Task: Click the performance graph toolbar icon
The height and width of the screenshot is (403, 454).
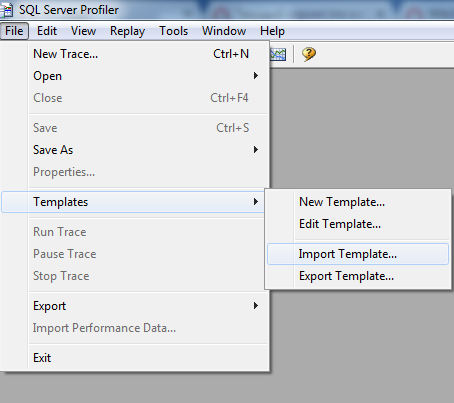Action: 278,54
